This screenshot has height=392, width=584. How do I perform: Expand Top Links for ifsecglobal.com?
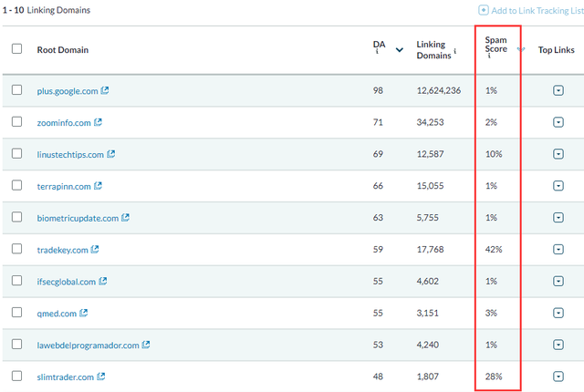558,281
